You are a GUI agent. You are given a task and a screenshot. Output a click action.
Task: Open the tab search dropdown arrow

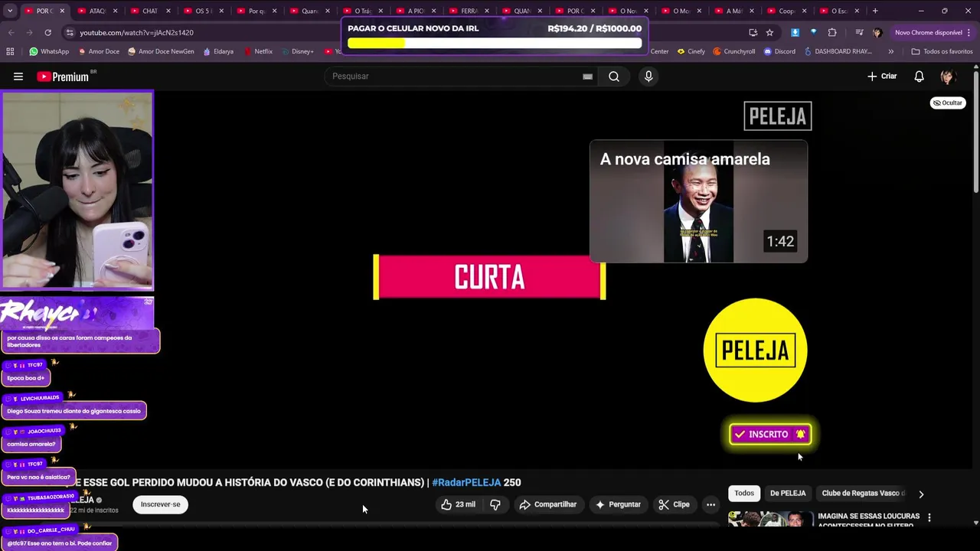(x=10, y=11)
